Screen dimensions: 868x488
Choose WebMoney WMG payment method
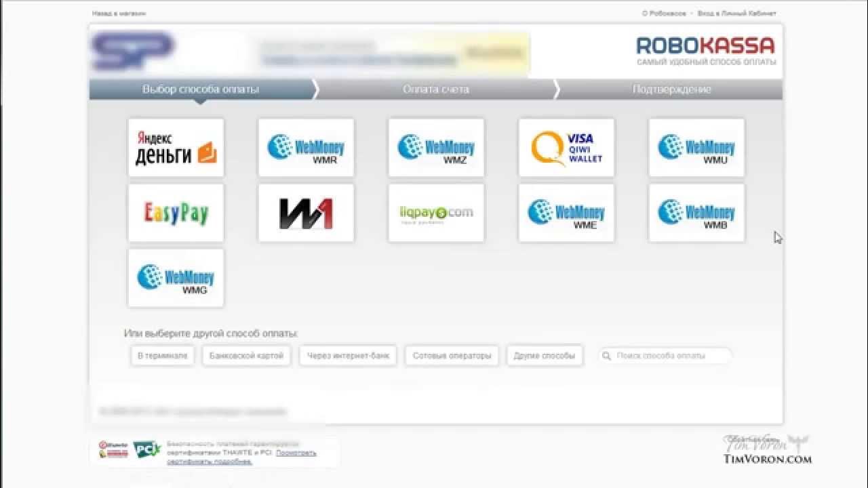pyautogui.click(x=176, y=278)
